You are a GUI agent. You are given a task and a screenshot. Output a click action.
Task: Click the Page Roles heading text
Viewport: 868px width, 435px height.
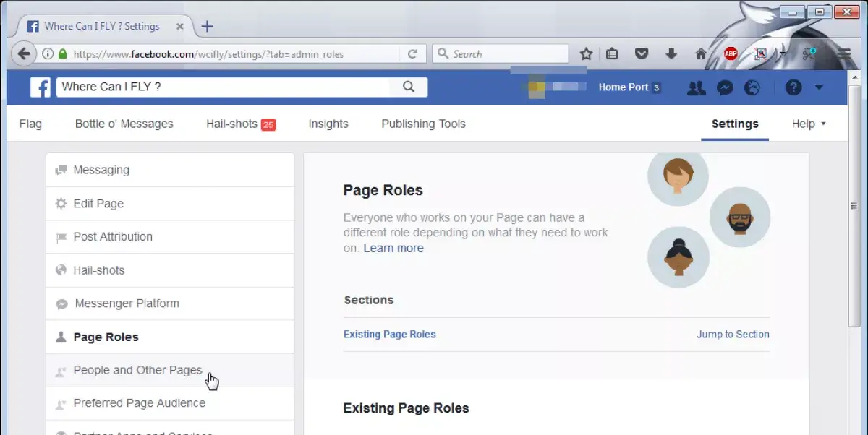[383, 191]
